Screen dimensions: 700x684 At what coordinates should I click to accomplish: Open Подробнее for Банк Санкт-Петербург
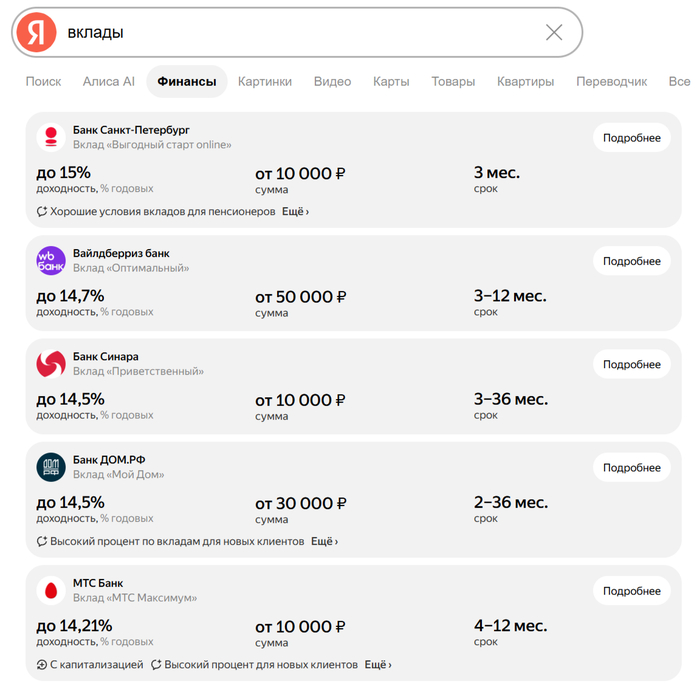631,138
